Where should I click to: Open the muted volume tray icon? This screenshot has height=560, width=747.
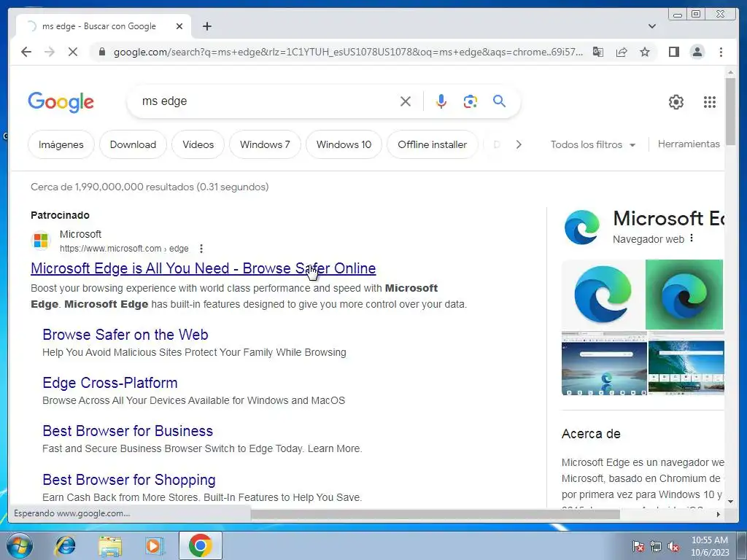tap(673, 546)
